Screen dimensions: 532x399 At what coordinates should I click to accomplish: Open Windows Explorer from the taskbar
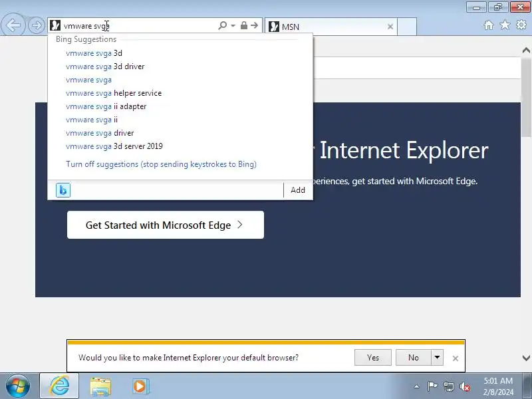100,386
